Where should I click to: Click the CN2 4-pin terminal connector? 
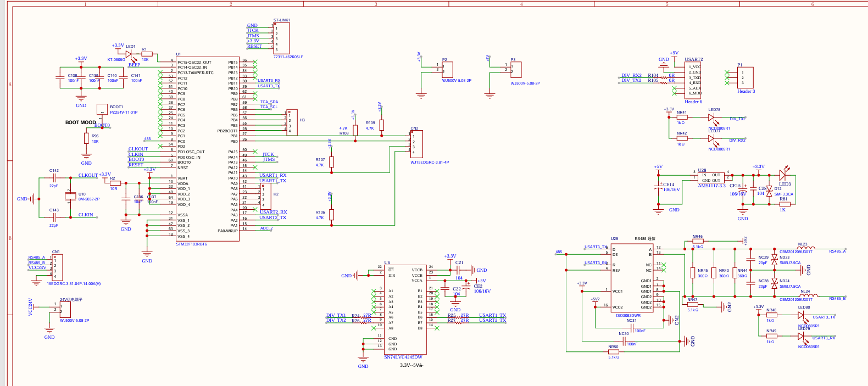coord(416,144)
